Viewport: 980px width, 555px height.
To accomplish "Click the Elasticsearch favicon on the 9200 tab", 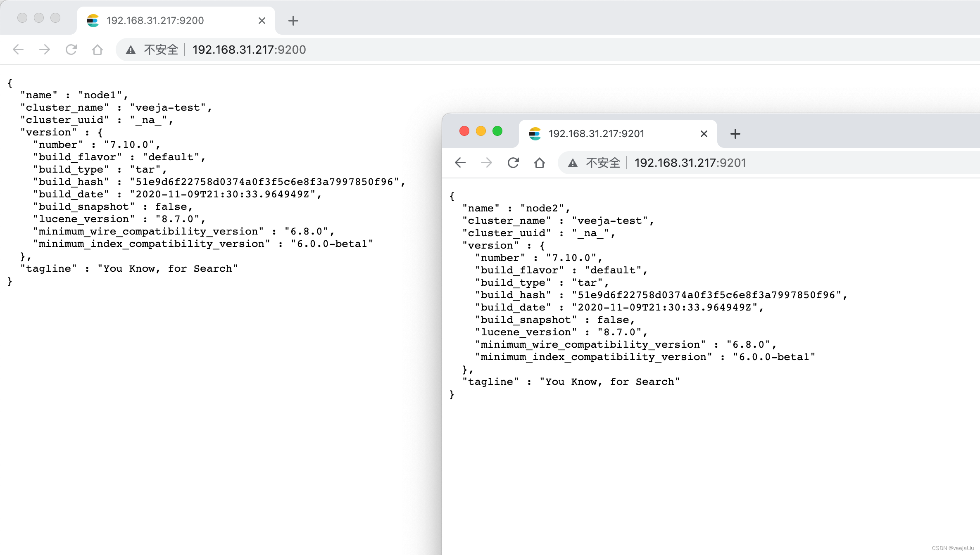I will point(93,20).
